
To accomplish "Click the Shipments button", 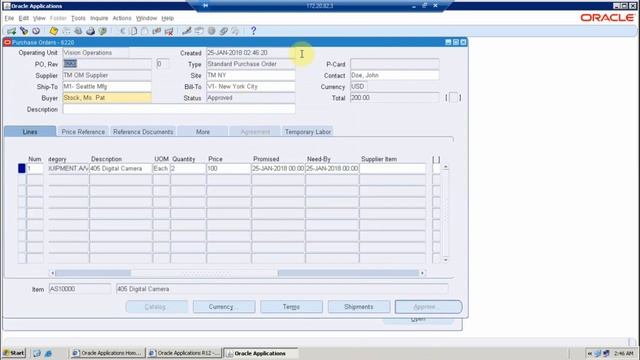I will click(359, 307).
